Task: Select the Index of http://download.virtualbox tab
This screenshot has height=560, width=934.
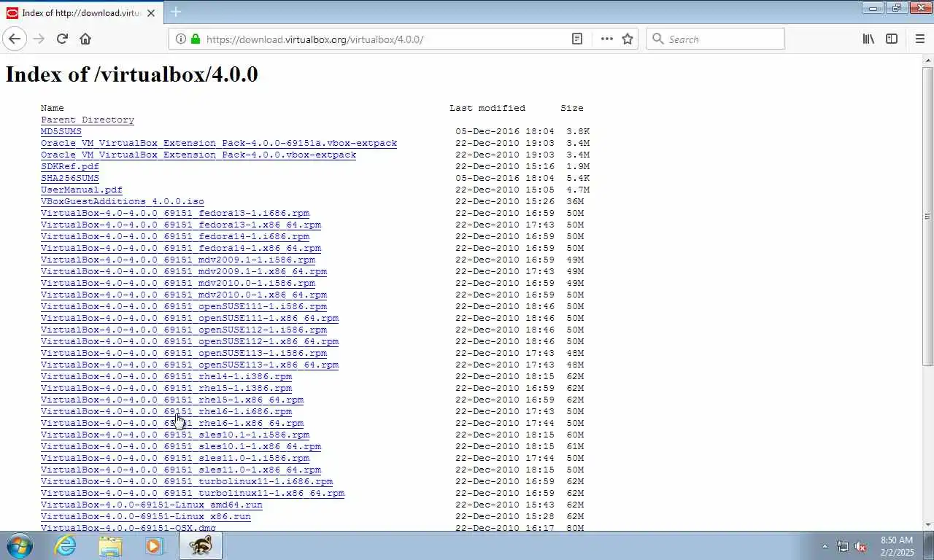Action: [x=82, y=12]
